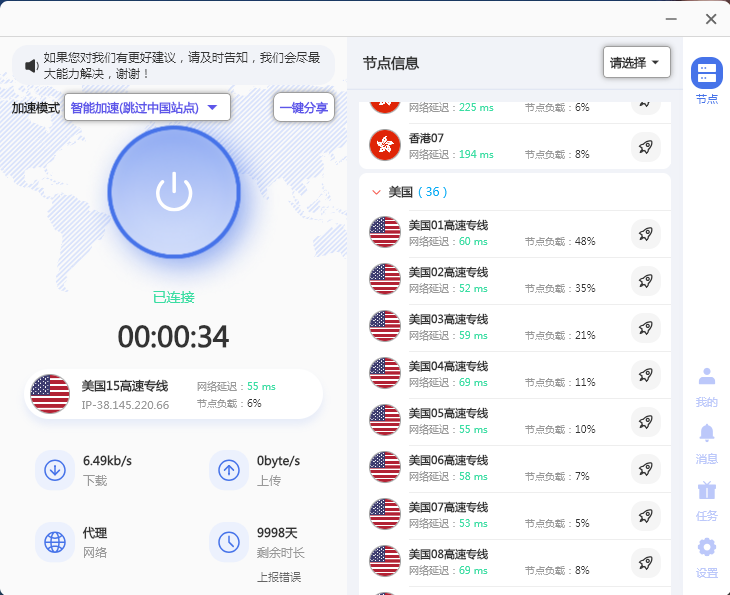730x595 pixels.
Task: Open the 节点 tab in sidebar
Action: [706, 81]
